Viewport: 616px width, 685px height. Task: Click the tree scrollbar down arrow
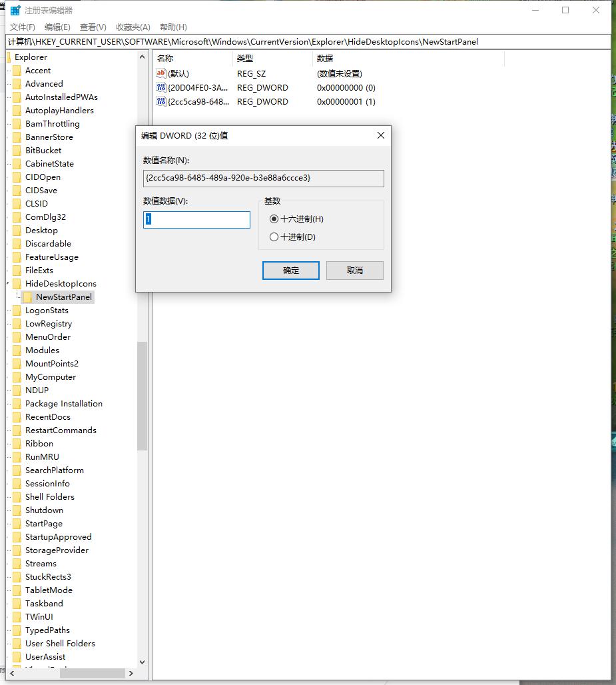(142, 662)
